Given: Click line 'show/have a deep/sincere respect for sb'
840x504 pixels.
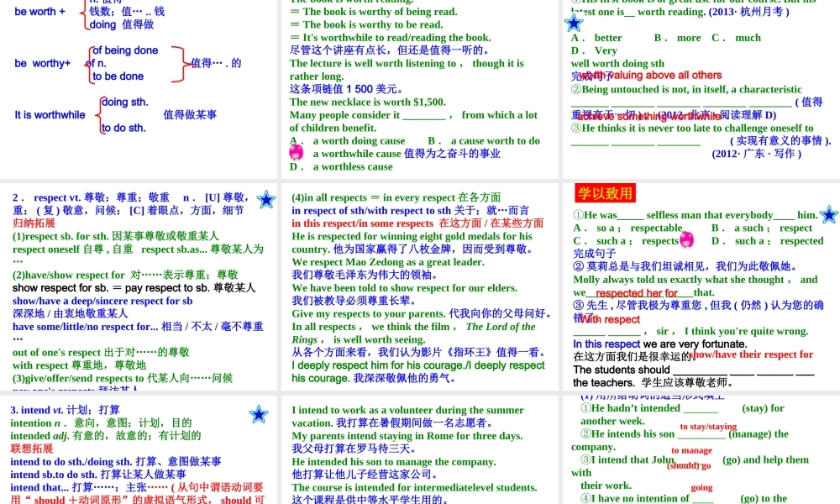Looking at the screenshot, I should click(x=102, y=301).
